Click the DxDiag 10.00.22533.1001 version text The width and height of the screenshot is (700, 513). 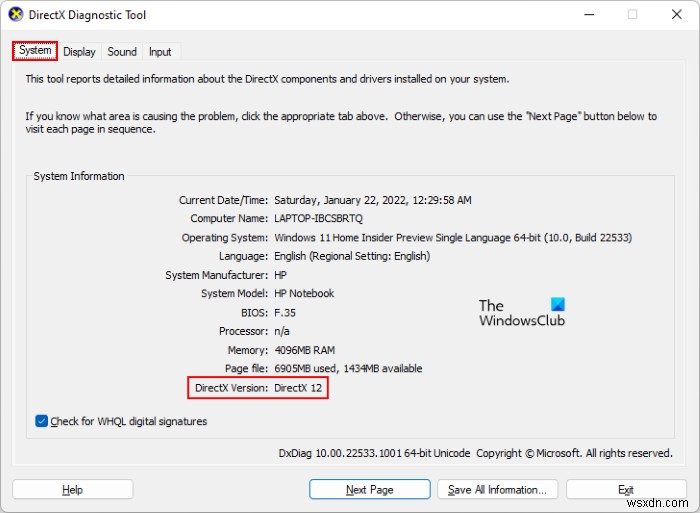pyautogui.click(x=374, y=453)
